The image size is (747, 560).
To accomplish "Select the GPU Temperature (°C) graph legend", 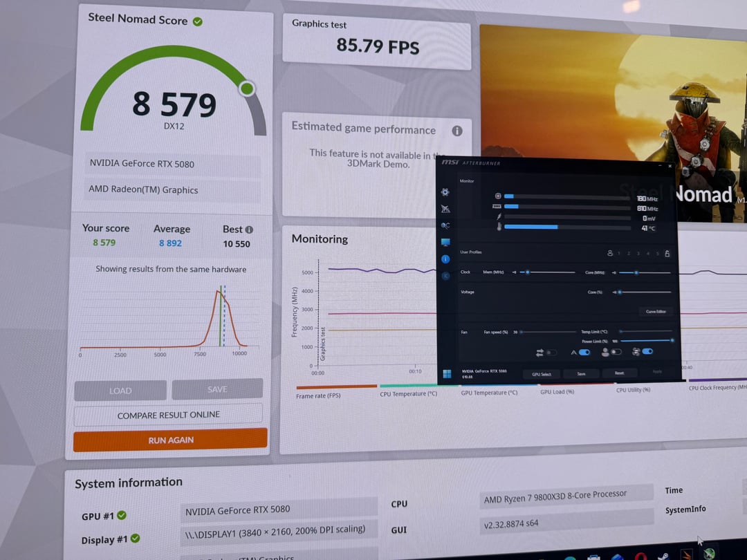I will pos(489,393).
